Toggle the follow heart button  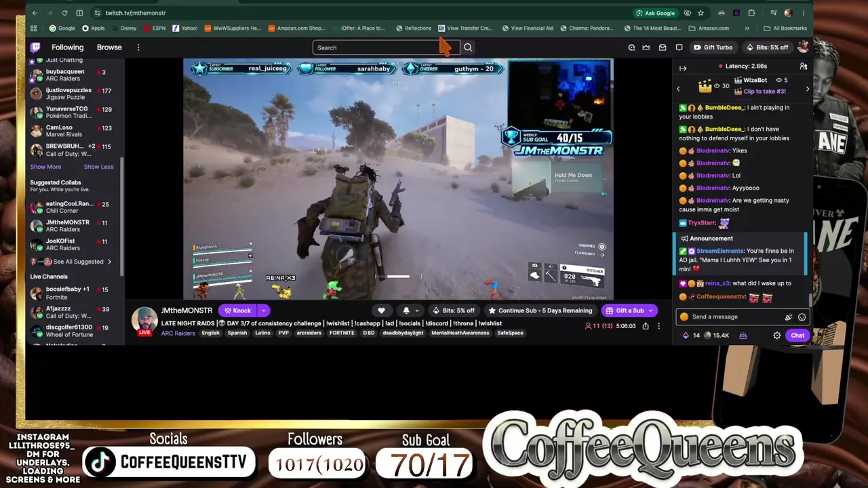click(382, 310)
